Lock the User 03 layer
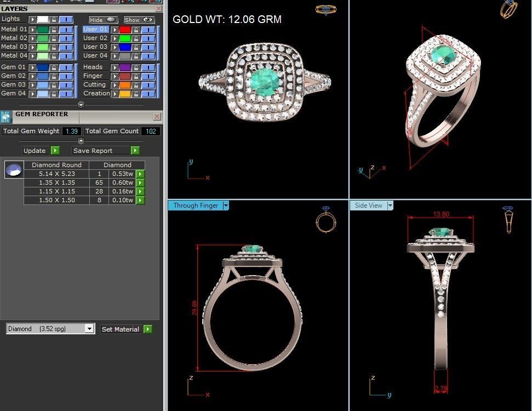532x411 pixels. 136,47
